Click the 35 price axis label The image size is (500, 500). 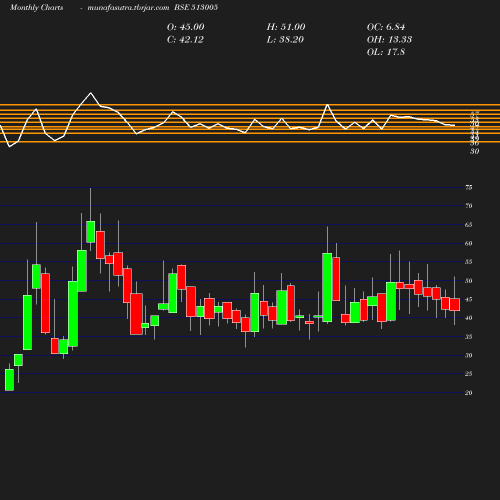coord(469,337)
